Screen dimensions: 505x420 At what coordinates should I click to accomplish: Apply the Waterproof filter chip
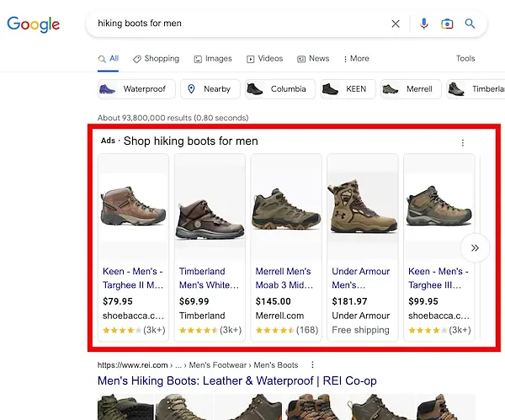pos(136,89)
